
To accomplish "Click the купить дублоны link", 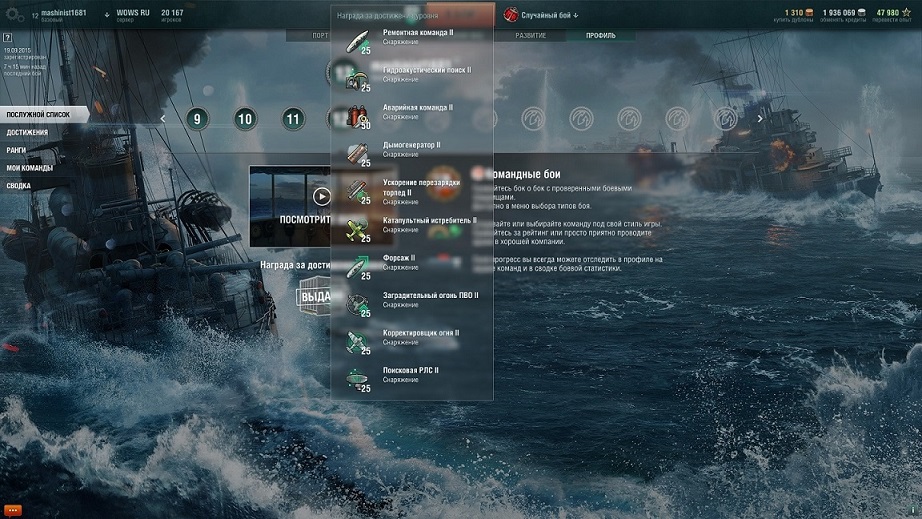I will (x=793, y=20).
